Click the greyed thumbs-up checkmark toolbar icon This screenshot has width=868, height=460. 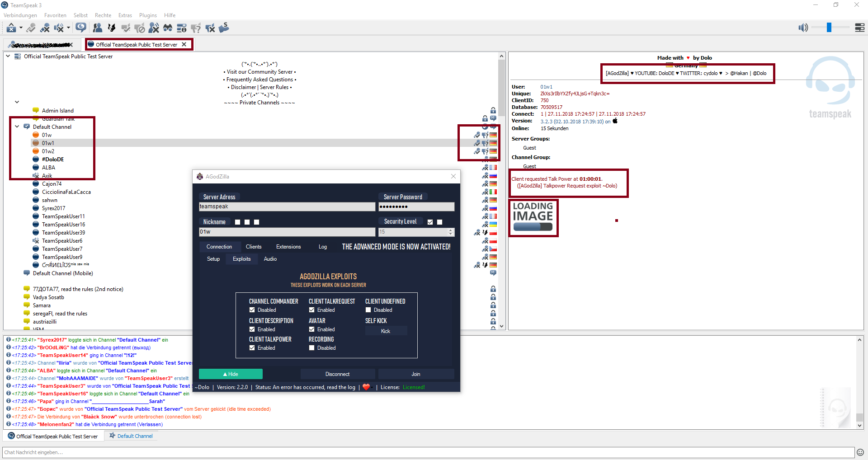point(126,28)
